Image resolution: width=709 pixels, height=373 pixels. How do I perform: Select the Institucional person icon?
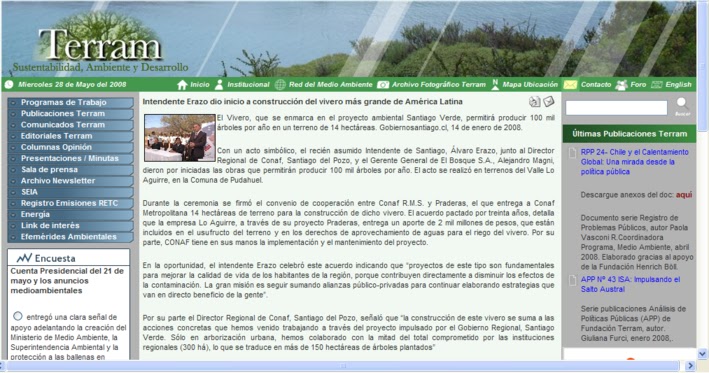(219, 85)
